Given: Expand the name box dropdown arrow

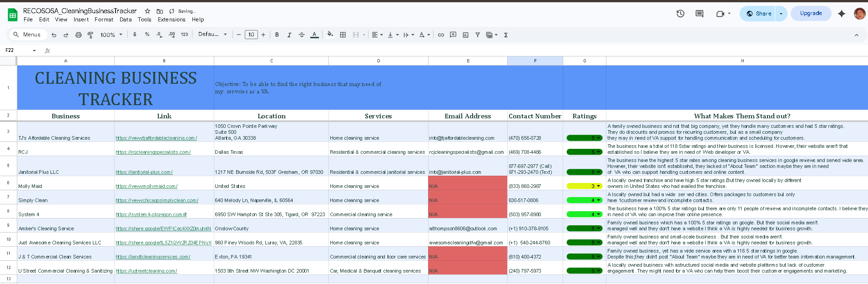Looking at the screenshot, I should coord(34,51).
